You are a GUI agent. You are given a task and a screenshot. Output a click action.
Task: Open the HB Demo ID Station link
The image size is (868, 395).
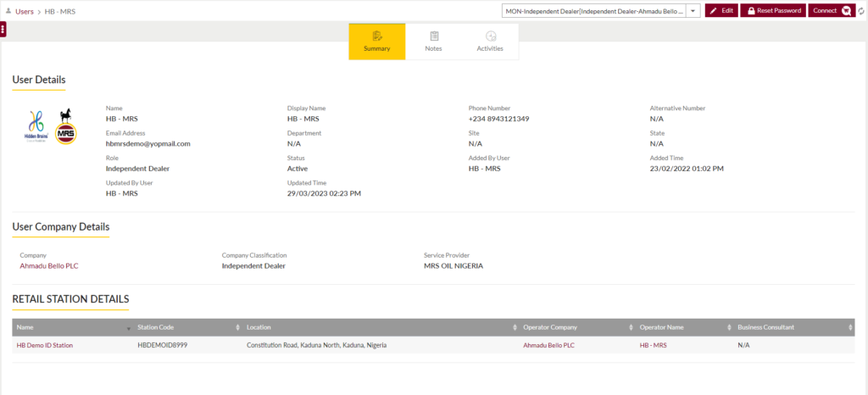(x=45, y=345)
